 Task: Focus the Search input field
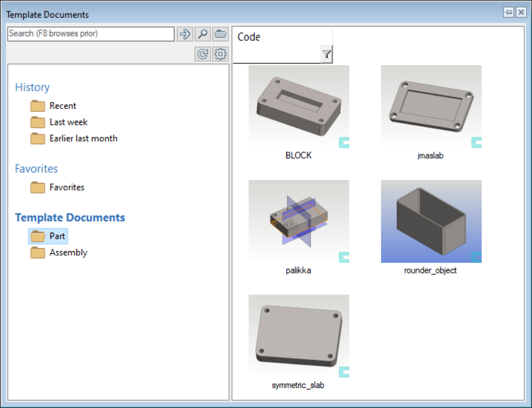tap(91, 34)
